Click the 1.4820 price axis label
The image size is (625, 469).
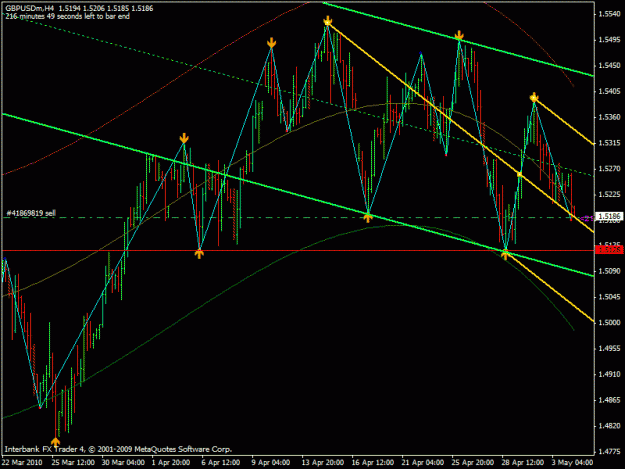(x=609, y=426)
